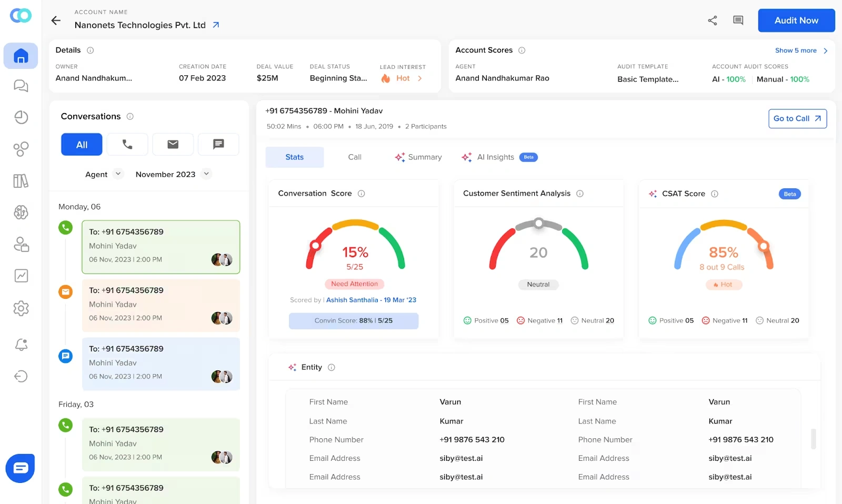This screenshot has height=504, width=842.
Task: Select the All conversations filter
Action: coord(82,144)
